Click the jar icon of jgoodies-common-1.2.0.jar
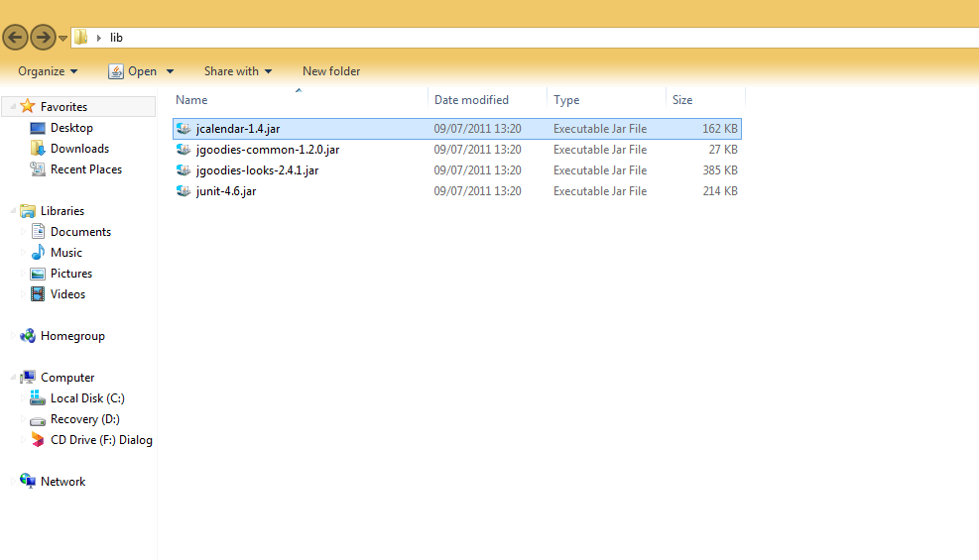Screen dimensions: 979x560 coord(184,149)
